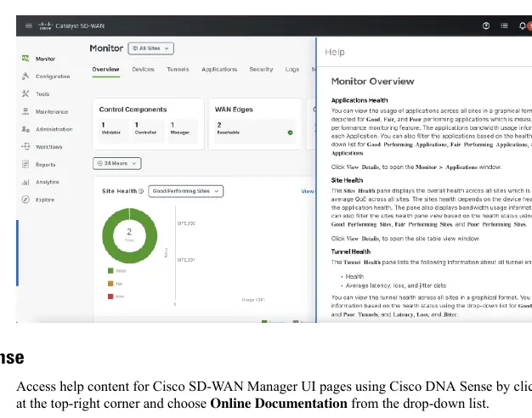
Task: Click the Reports sidebar icon
Action: point(25,164)
